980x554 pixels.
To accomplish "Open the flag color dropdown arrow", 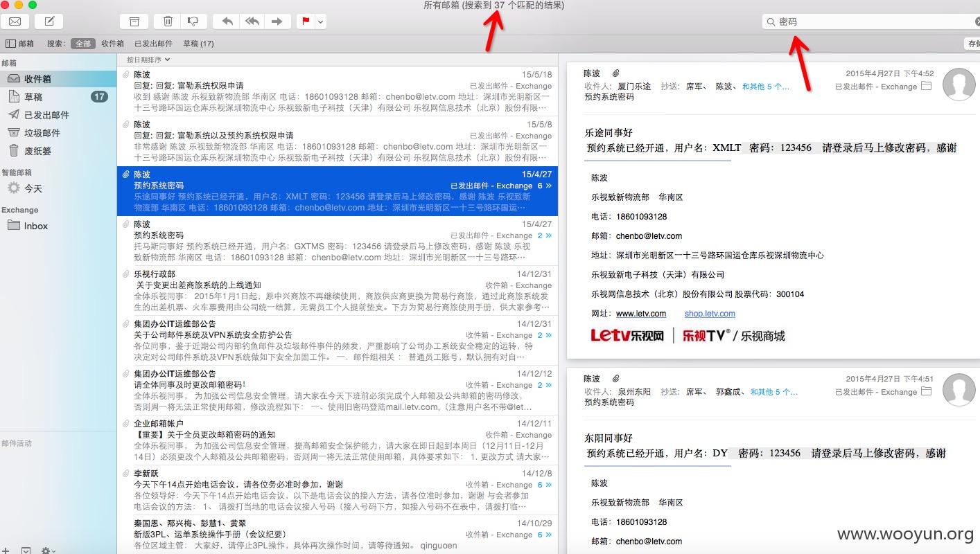I will click(x=320, y=21).
